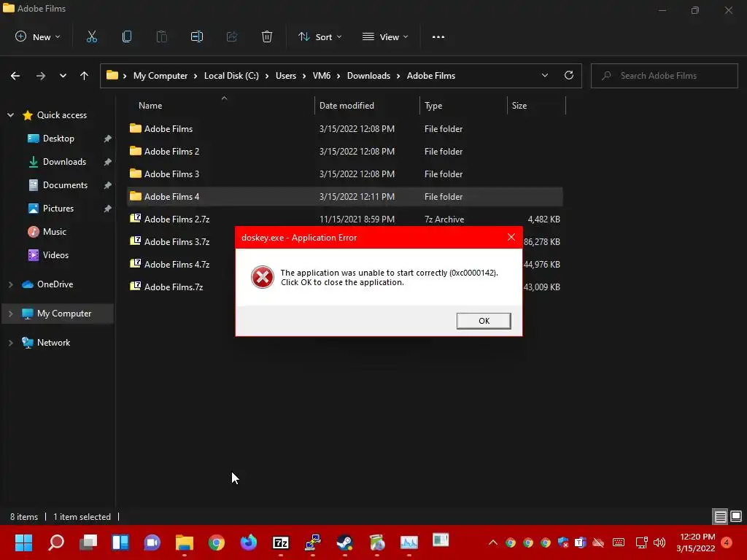Open Widgets on the taskbar
The width and height of the screenshot is (747, 560).
pyautogui.click(x=120, y=542)
